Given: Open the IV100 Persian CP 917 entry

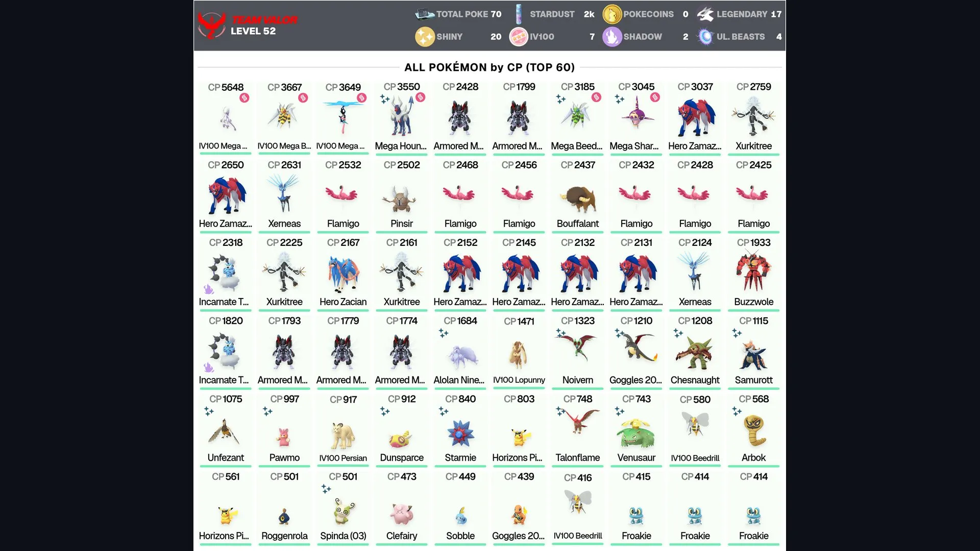Looking at the screenshot, I should coord(343,430).
